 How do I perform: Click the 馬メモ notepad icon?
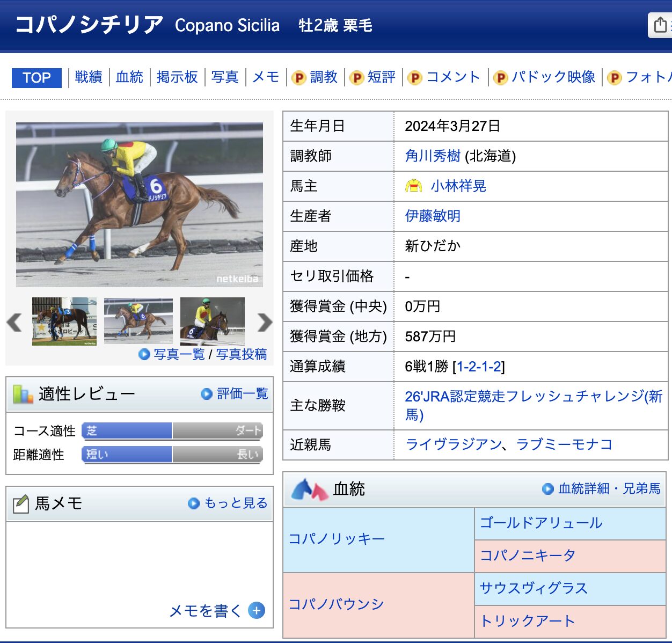click(x=20, y=503)
